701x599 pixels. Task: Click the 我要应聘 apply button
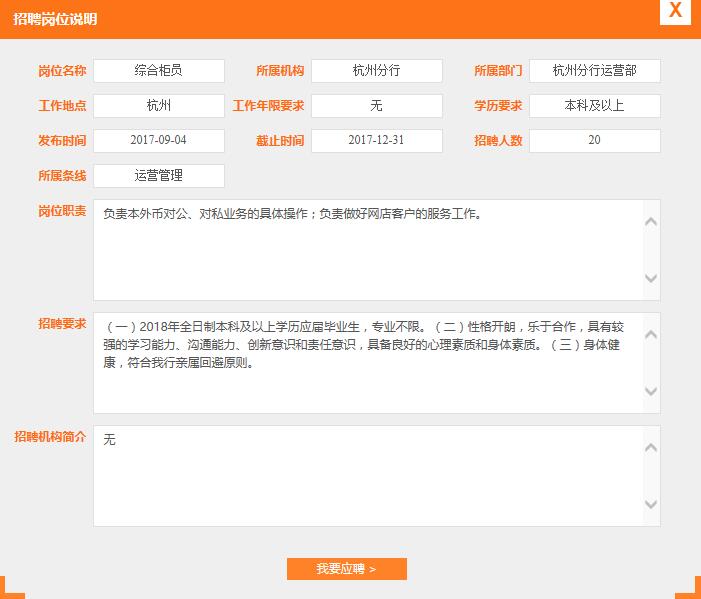click(346, 569)
